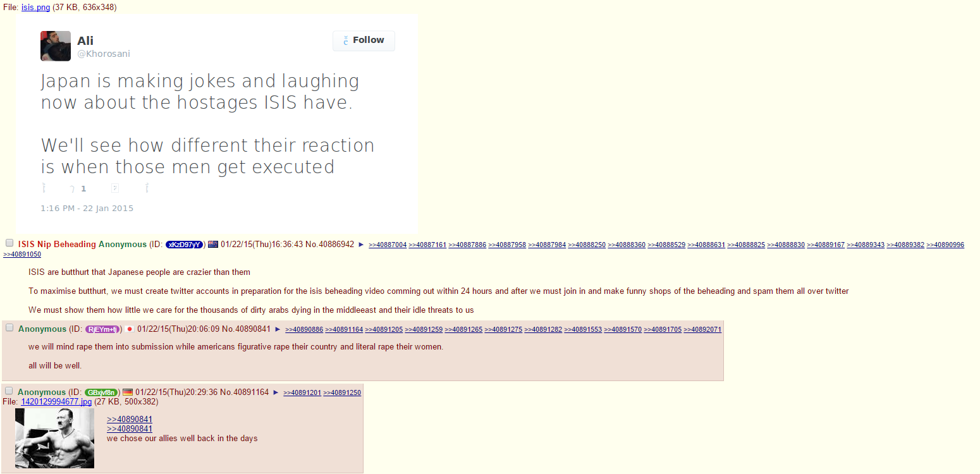Viewport: 980px width, 474px height.
Task: Tick the checkbox for post No.40890841
Action: point(9,328)
